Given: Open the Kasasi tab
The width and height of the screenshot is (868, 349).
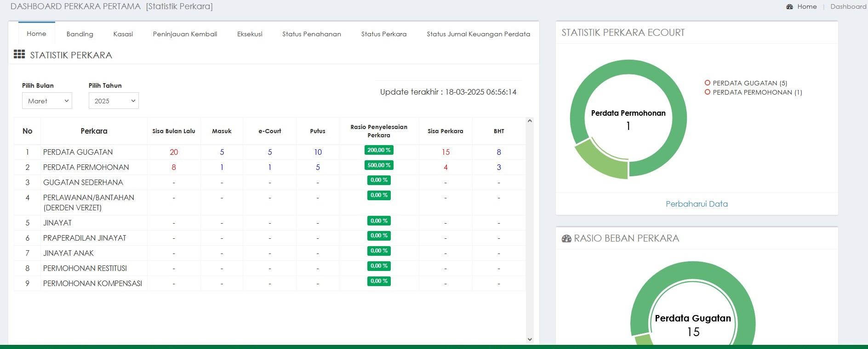Looking at the screenshot, I should click(x=123, y=34).
